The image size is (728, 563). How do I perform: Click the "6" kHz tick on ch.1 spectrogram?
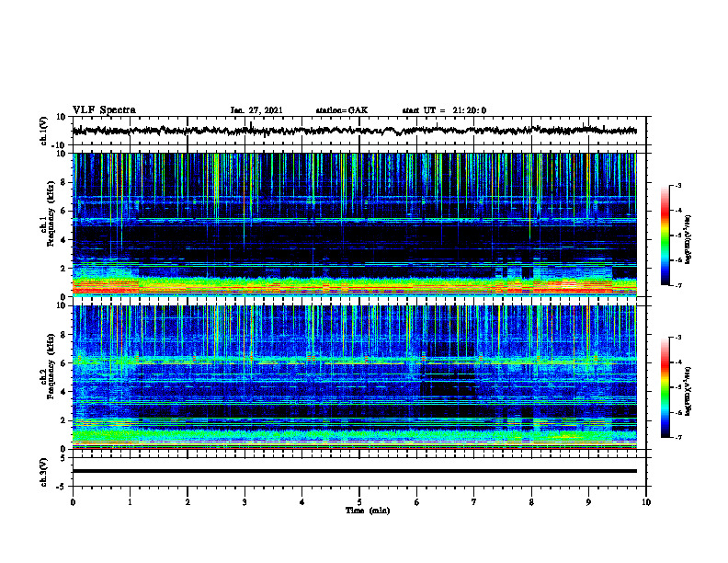click(x=63, y=212)
